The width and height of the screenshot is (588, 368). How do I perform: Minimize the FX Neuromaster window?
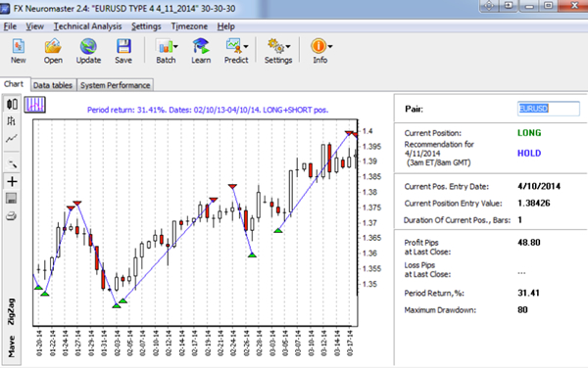pos(529,6)
